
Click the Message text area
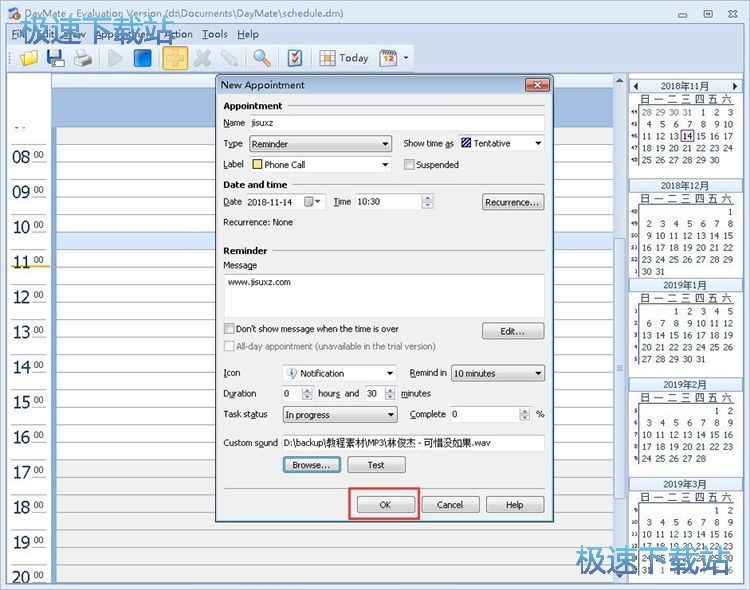[384, 295]
